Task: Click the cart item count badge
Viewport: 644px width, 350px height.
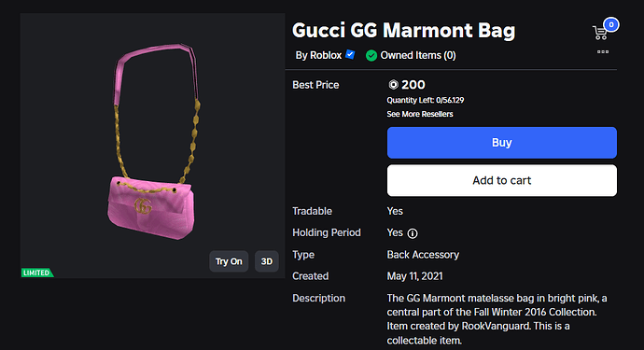Action: pos(611,24)
